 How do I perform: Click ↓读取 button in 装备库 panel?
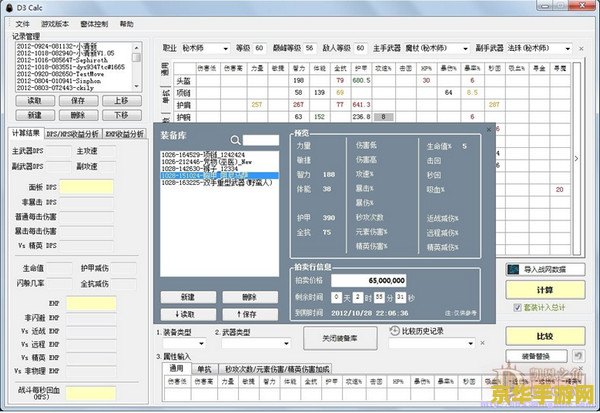coord(188,314)
